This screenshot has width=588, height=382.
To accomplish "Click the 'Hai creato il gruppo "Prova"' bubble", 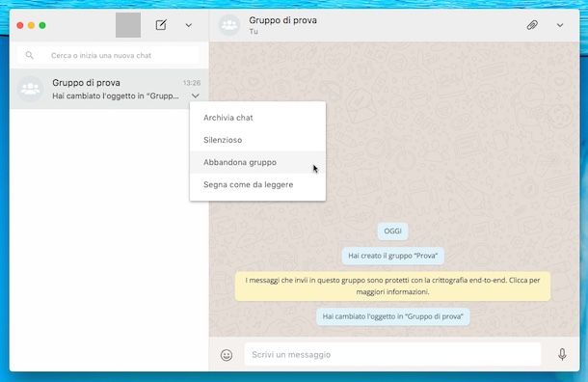I will (x=392, y=256).
